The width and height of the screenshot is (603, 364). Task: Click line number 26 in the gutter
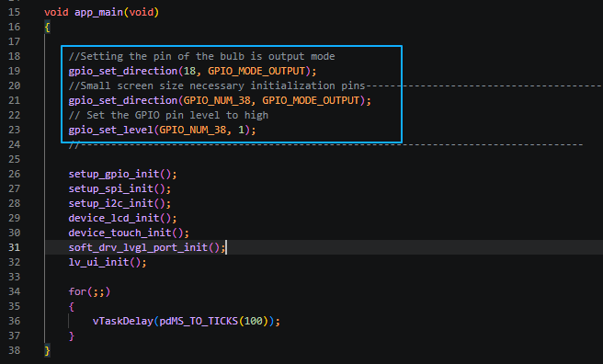14,174
